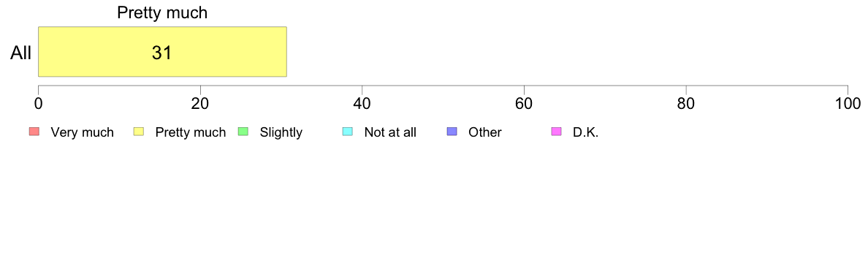Click the blue Other legend swatch
Screen dimensions: 868x269
point(452,132)
